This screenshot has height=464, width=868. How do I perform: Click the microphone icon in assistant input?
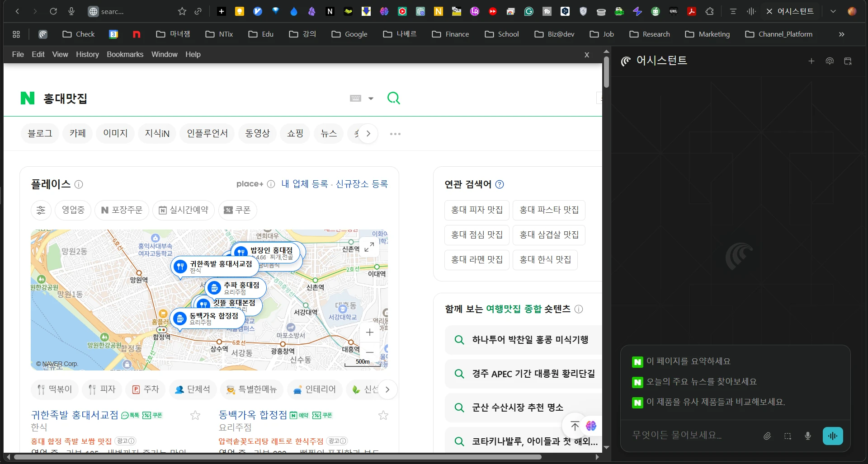click(x=807, y=436)
